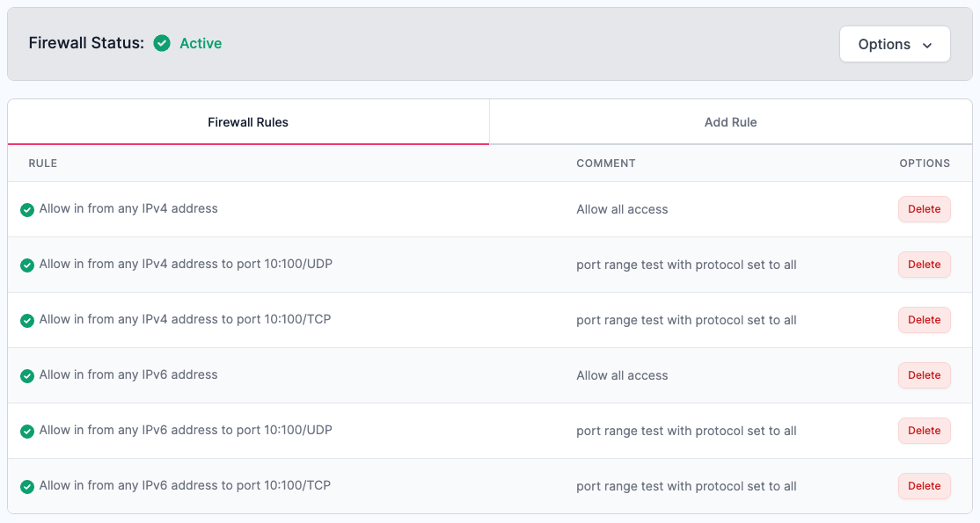The height and width of the screenshot is (523, 980).
Task: Click the RULE column header
Action: tap(43, 163)
